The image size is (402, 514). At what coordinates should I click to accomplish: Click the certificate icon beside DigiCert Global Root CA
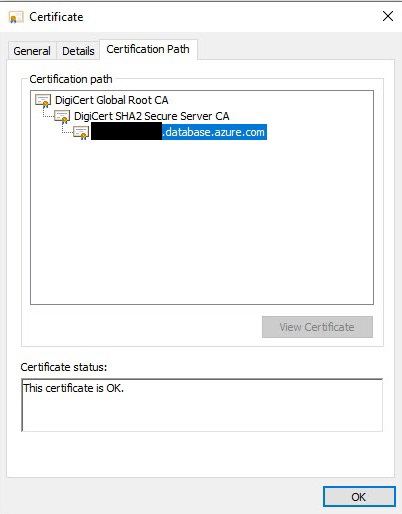pos(43,101)
